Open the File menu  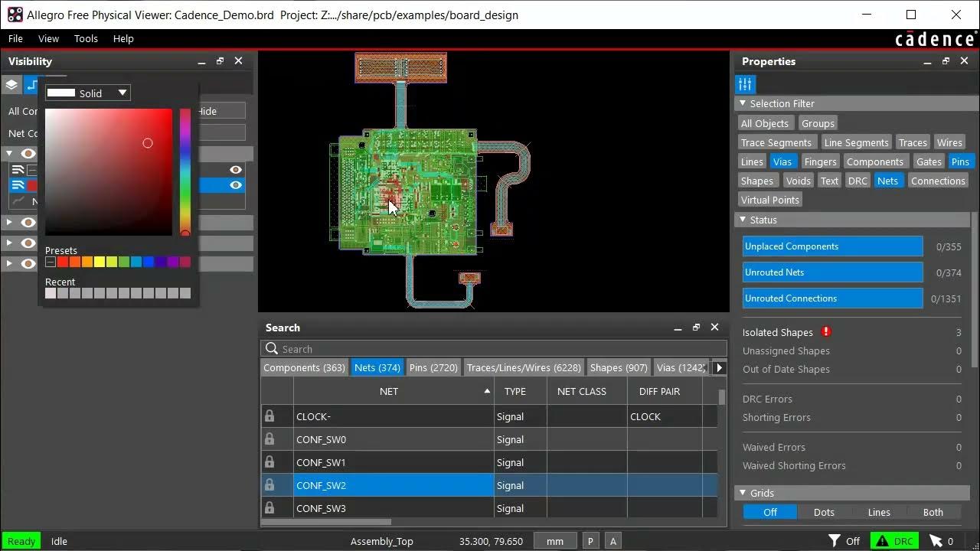coord(15,38)
